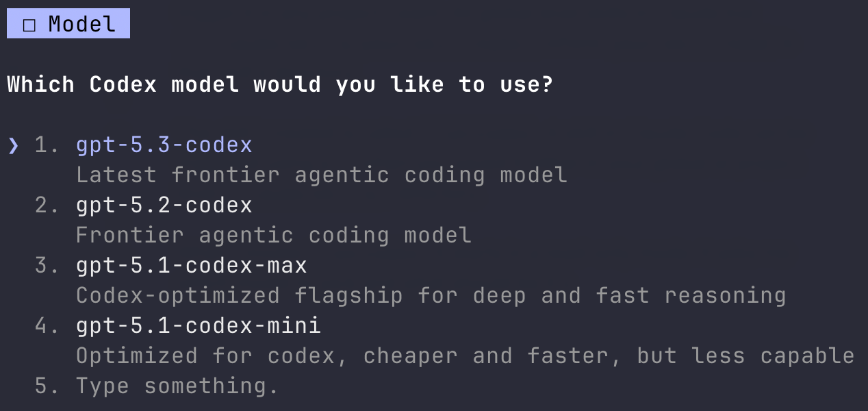The height and width of the screenshot is (411, 868).
Task: Click the 'Frontier agentic coding model' description
Action: click(x=274, y=235)
